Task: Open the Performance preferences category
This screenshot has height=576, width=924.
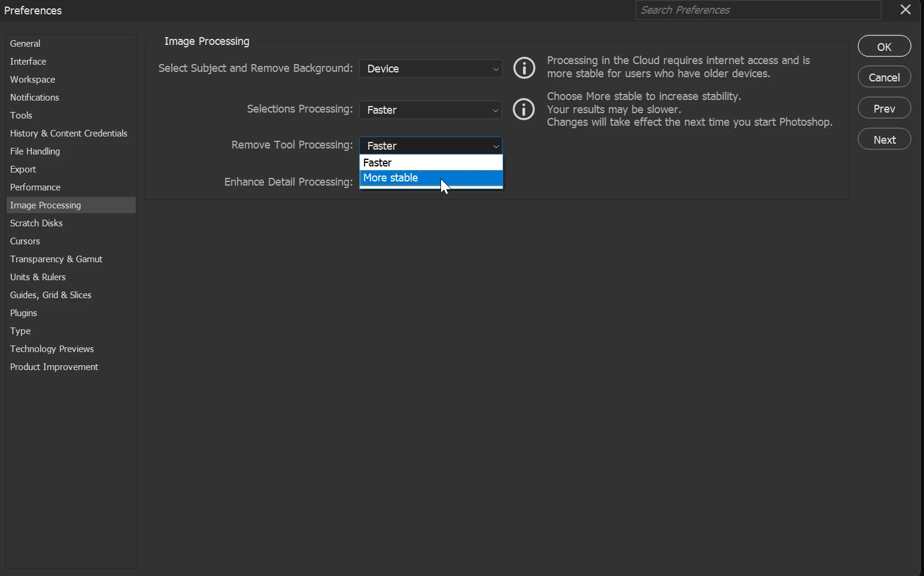Action: 71,187
